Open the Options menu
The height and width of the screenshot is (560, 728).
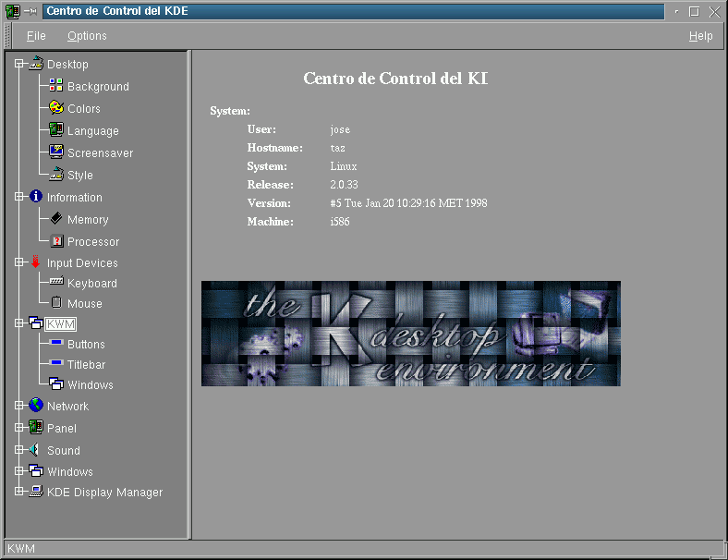pyautogui.click(x=87, y=36)
